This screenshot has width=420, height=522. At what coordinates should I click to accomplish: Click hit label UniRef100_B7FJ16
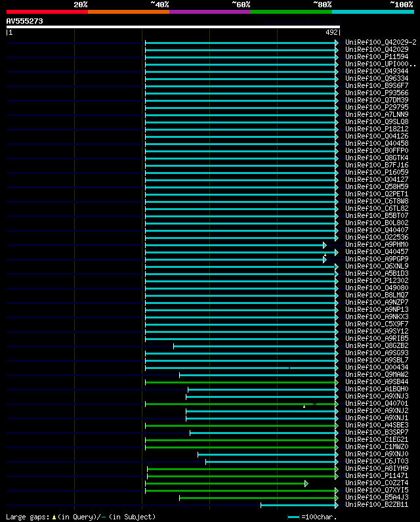377,165
